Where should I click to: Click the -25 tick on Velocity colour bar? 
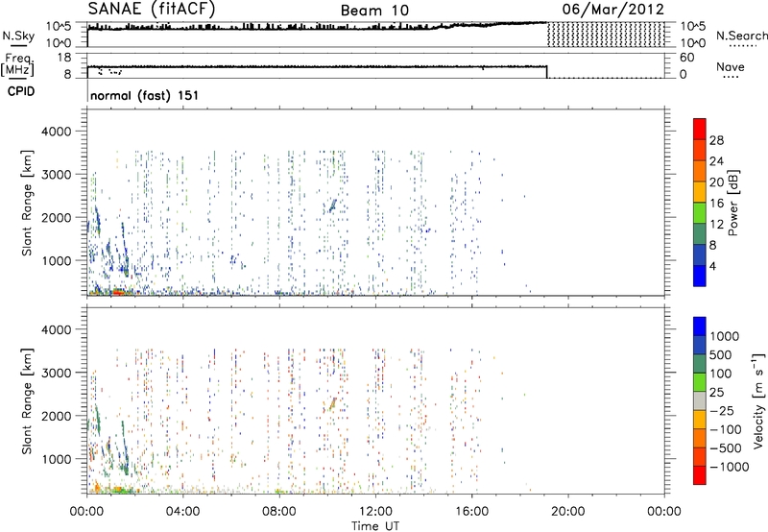722,411
